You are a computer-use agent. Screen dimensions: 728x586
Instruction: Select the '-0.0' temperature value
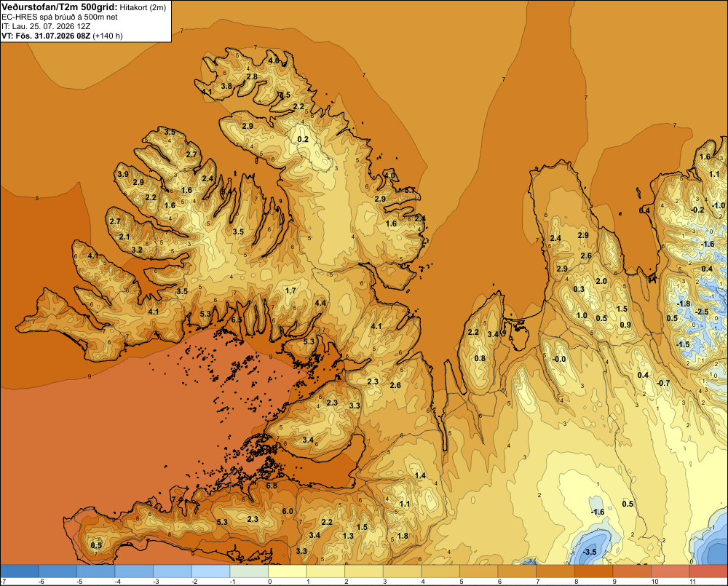pos(559,359)
